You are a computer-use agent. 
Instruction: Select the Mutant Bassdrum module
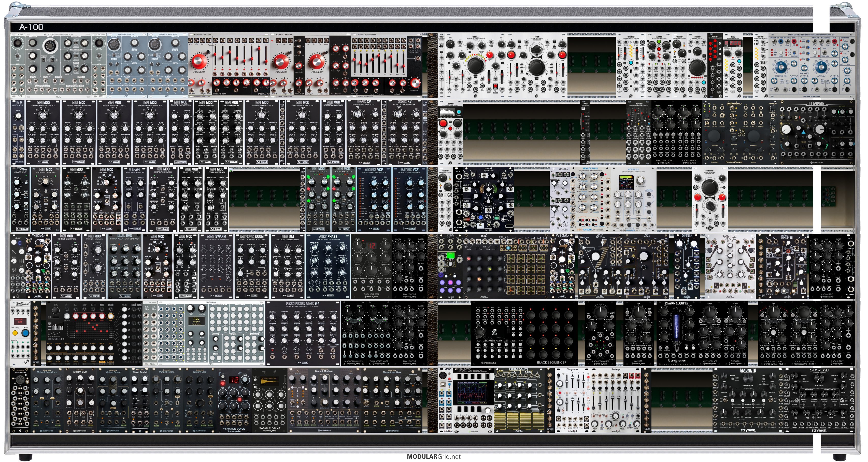click(47, 400)
